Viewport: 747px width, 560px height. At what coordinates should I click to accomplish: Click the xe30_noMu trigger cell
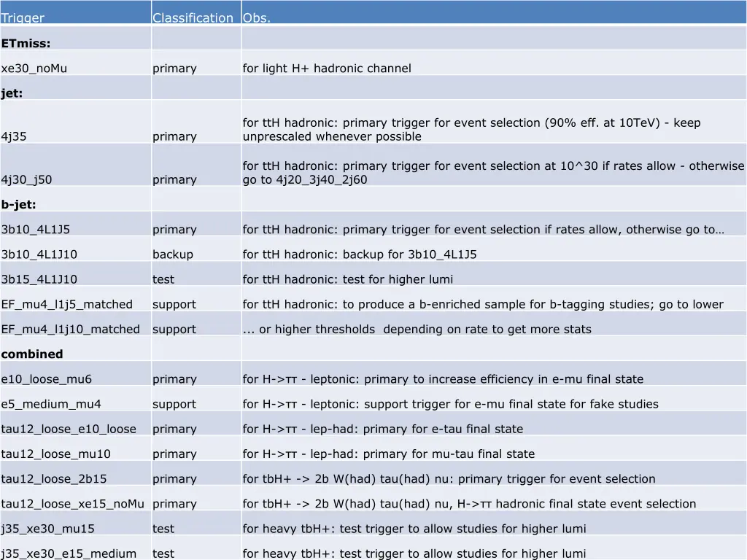click(75, 63)
